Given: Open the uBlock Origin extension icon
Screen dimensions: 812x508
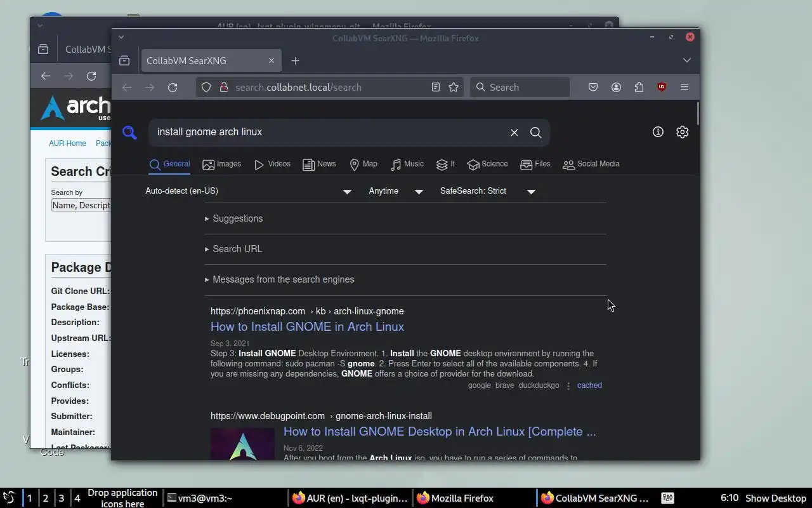Looking at the screenshot, I should tap(662, 87).
